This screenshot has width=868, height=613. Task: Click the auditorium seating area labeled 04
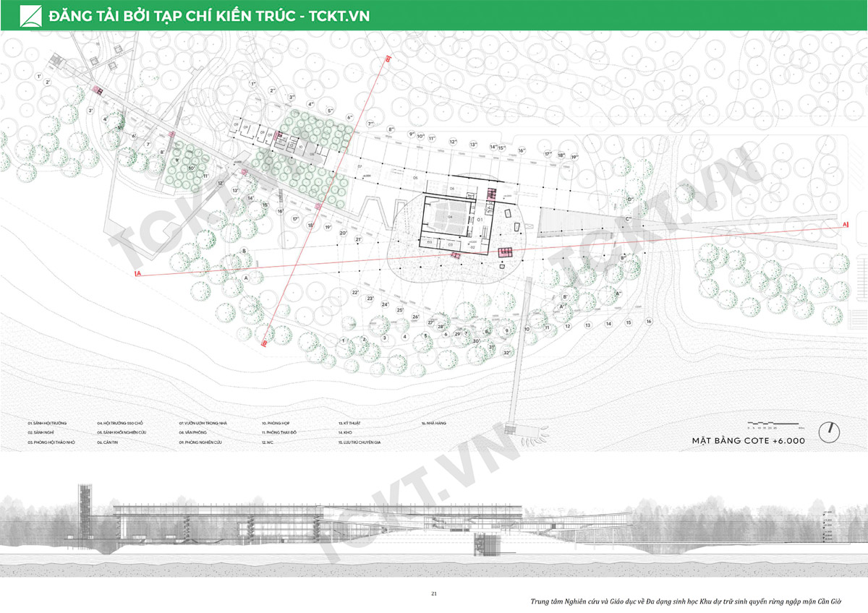449,217
